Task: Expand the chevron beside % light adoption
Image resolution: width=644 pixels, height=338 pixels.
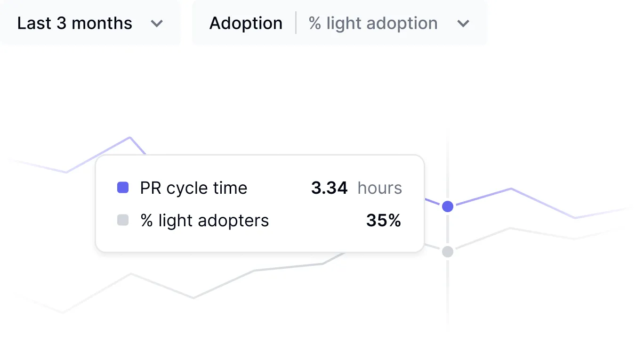Action: point(463,24)
